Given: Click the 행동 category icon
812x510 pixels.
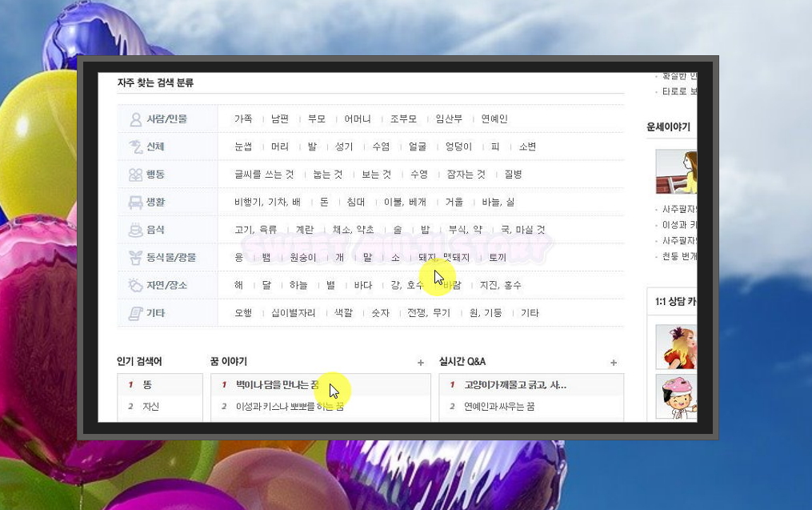Looking at the screenshot, I should (x=136, y=175).
